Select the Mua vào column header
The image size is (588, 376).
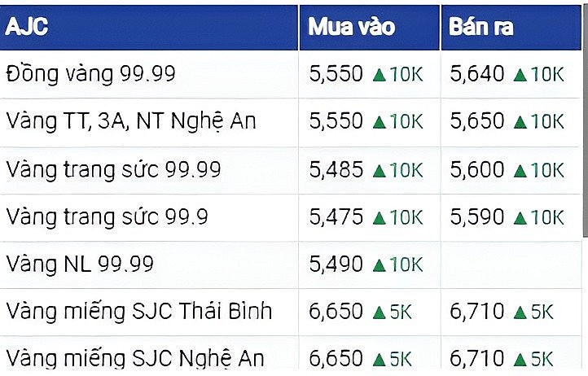(351, 26)
